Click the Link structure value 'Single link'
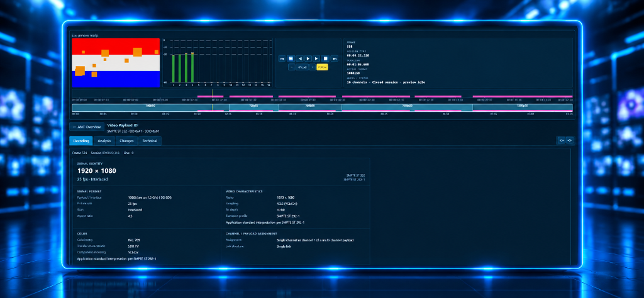Screen dimensions: 644x298 pos(284,246)
